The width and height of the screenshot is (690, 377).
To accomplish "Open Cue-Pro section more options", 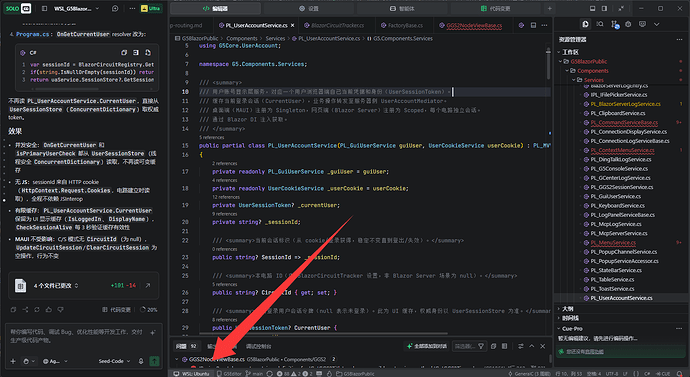I will [679, 329].
